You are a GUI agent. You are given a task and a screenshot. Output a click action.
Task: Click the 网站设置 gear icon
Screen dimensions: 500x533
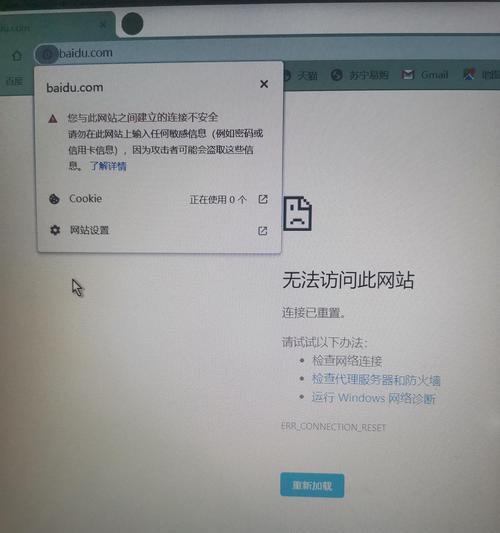[55, 230]
